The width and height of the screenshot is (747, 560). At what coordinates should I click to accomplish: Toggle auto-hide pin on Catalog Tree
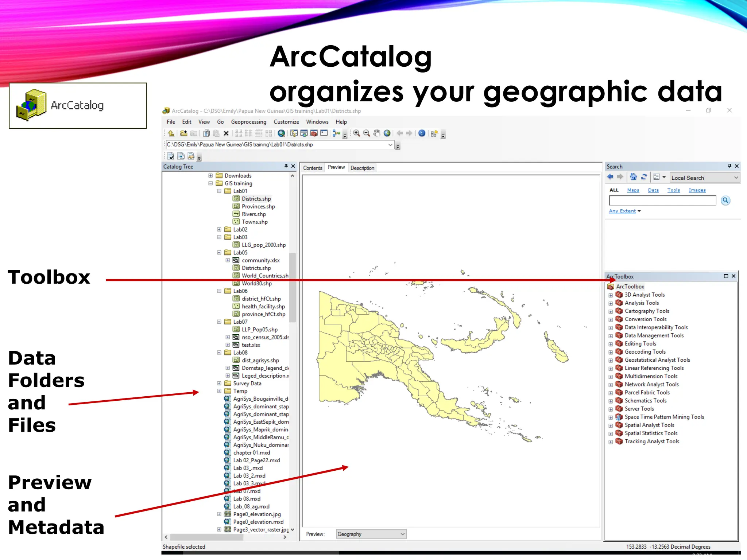tap(286, 166)
